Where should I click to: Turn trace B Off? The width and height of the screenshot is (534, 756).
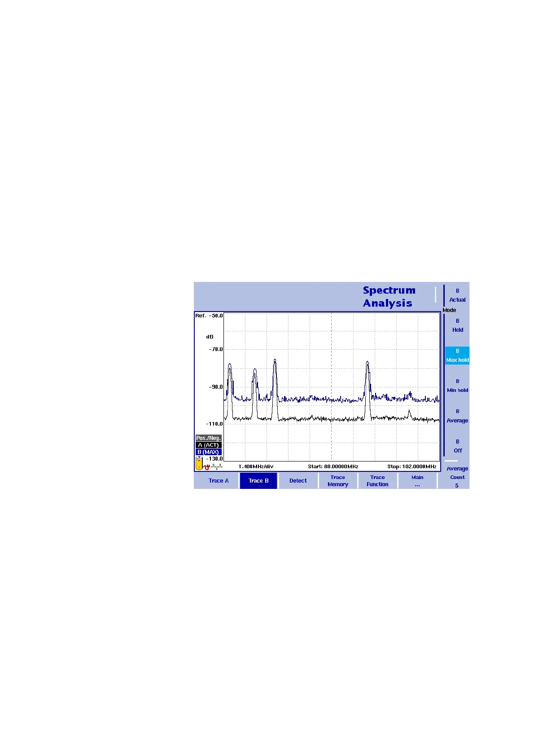457,446
